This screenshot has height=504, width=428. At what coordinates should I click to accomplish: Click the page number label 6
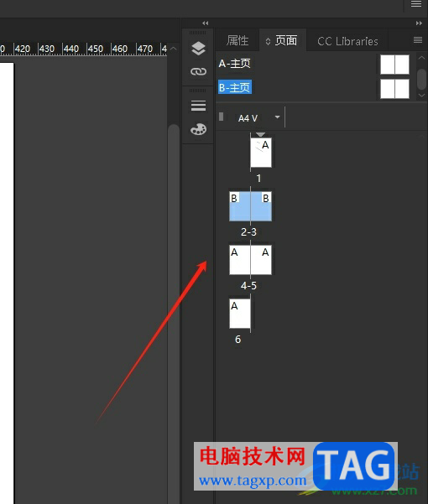coord(238,340)
